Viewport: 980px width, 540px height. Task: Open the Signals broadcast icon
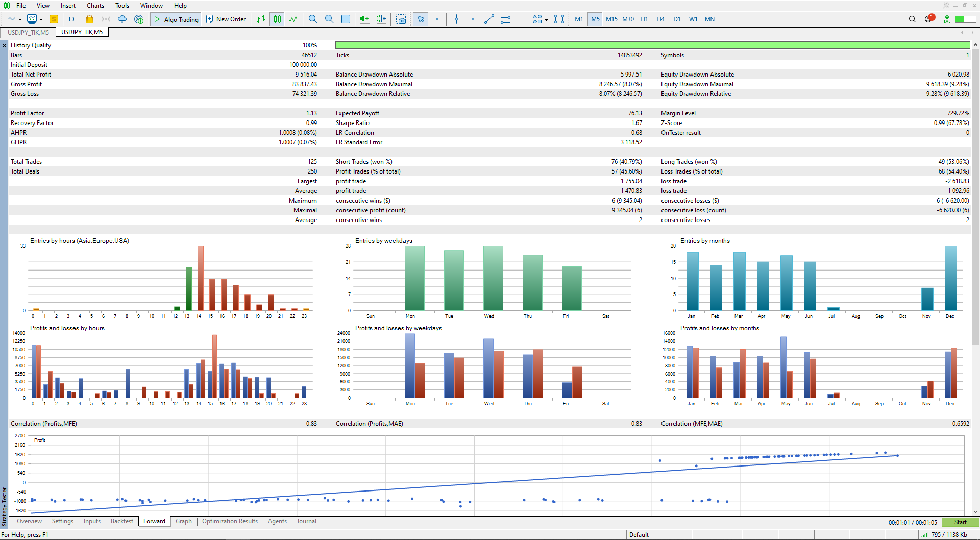(x=106, y=19)
